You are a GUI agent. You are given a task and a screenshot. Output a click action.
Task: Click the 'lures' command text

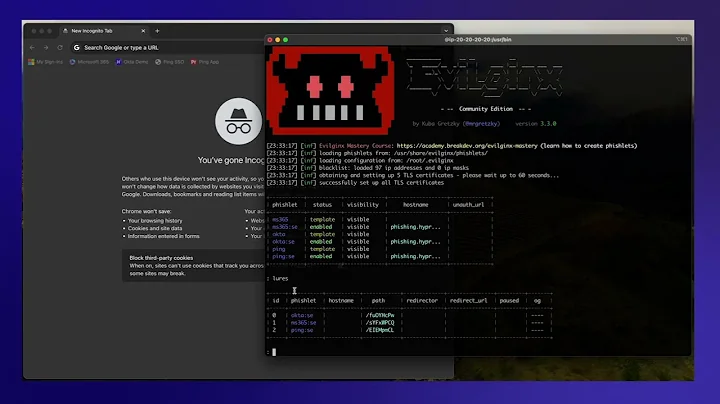(280, 278)
